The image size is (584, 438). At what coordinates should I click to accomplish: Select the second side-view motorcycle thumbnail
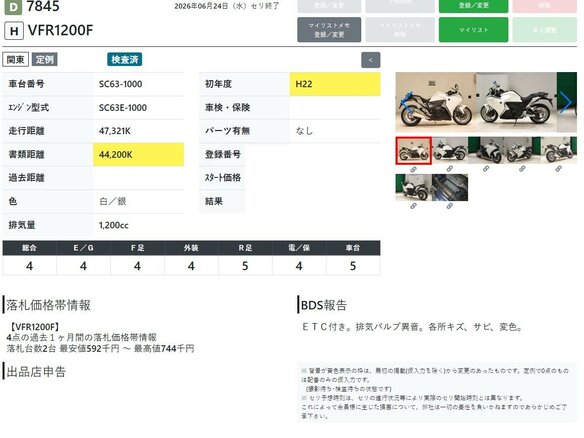pos(450,150)
